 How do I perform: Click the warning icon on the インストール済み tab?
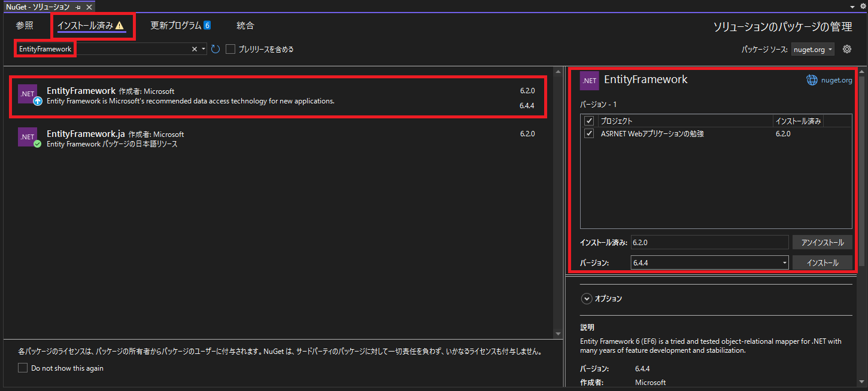point(119,26)
